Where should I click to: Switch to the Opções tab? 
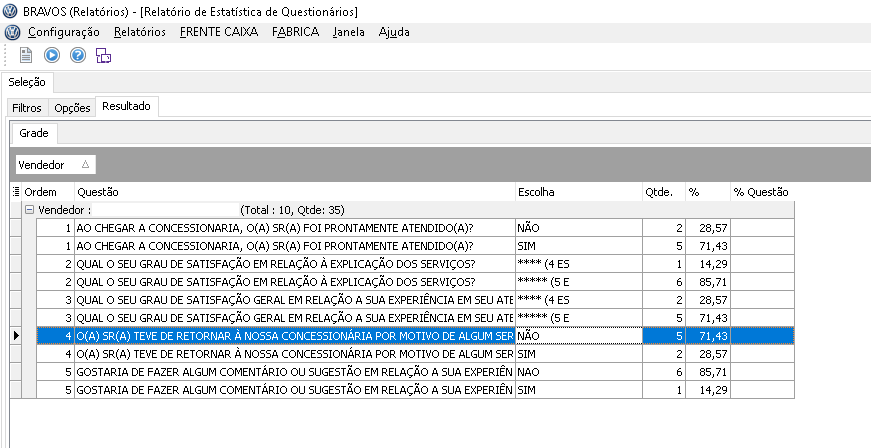tap(72, 108)
